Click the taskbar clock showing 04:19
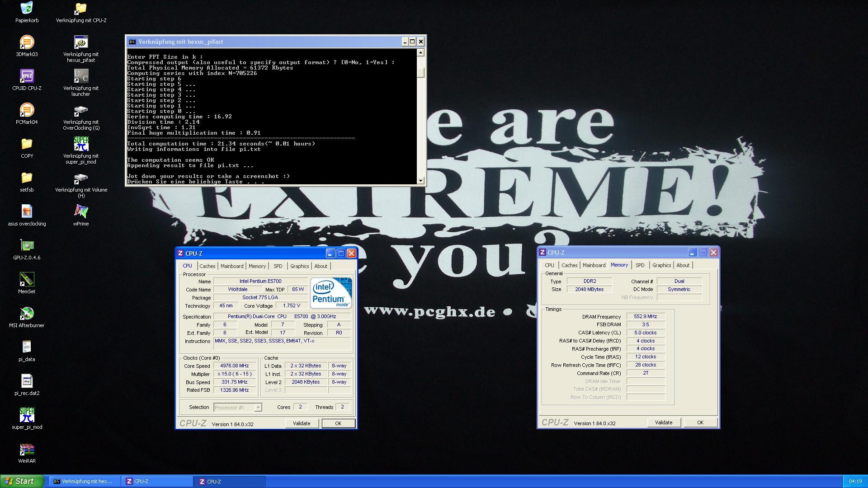This screenshot has height=488, width=868. [855, 482]
